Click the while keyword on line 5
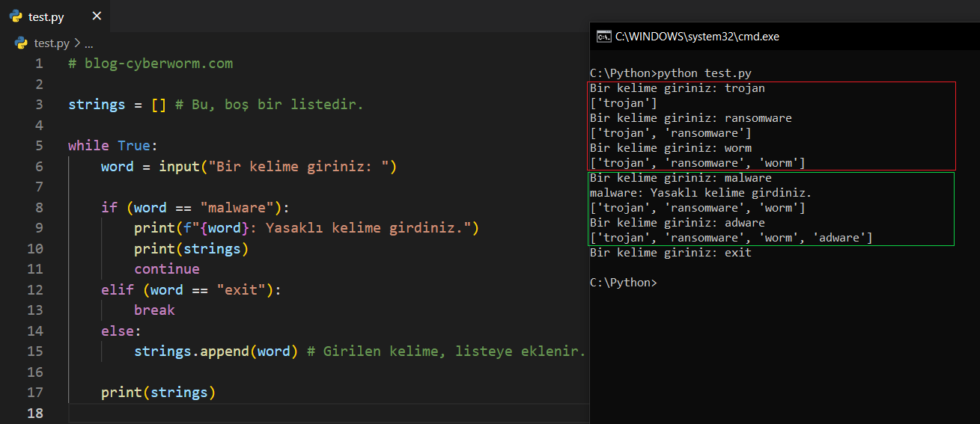Image resolution: width=980 pixels, height=424 pixels. pos(88,146)
